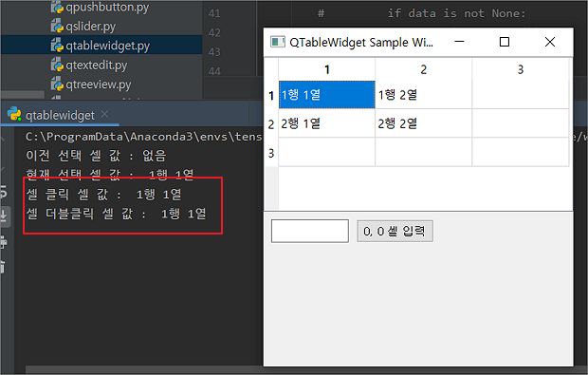This screenshot has width=588, height=375.
Task: Click the '0, 0 셀 입력' button
Action: [x=395, y=232]
